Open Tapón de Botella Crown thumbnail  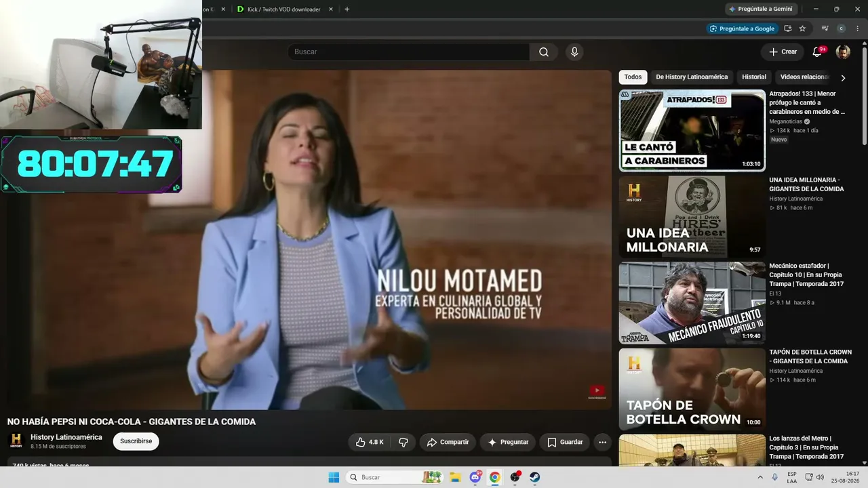click(x=692, y=389)
